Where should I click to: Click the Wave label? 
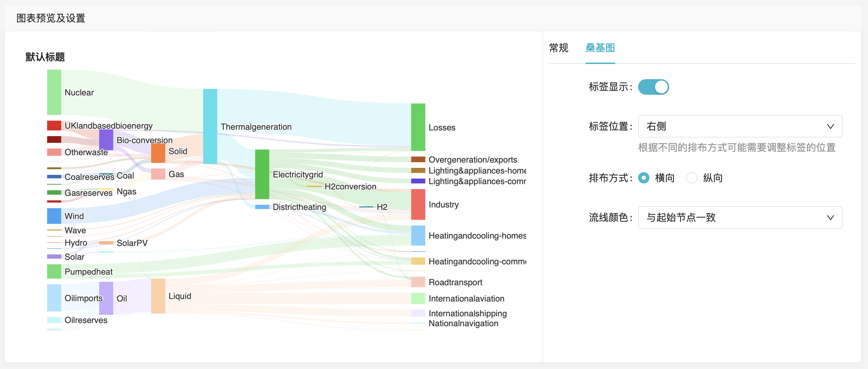point(75,230)
